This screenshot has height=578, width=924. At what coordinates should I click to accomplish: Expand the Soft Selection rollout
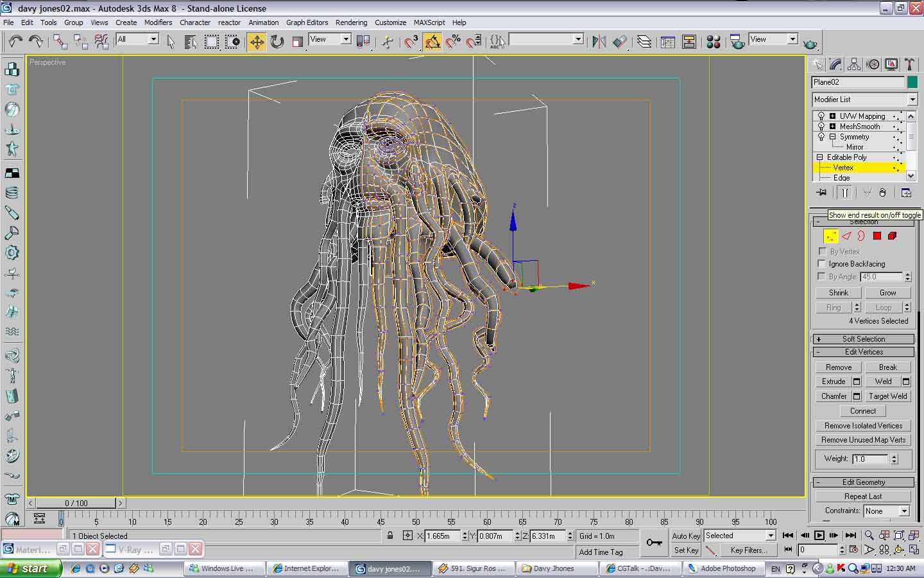(864, 339)
